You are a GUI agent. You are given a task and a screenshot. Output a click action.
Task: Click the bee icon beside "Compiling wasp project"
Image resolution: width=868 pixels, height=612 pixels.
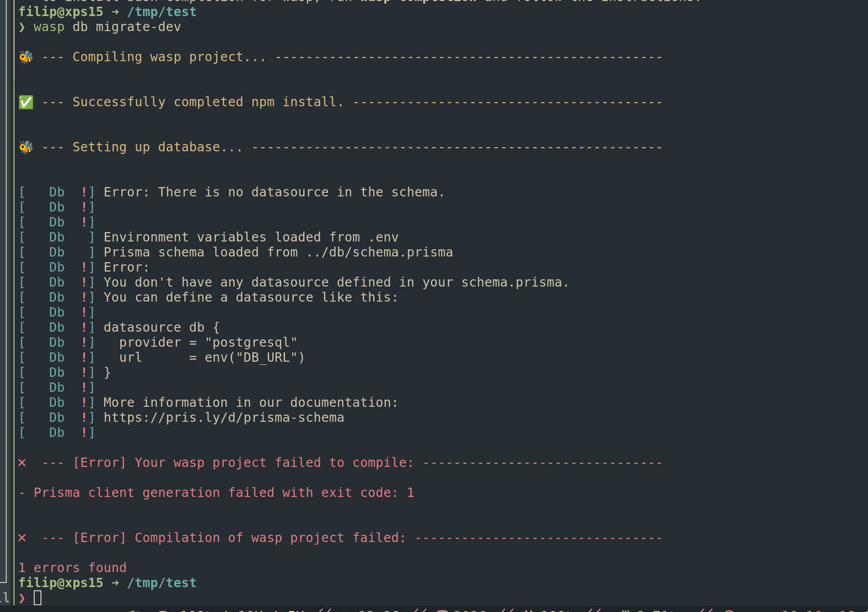[26, 57]
